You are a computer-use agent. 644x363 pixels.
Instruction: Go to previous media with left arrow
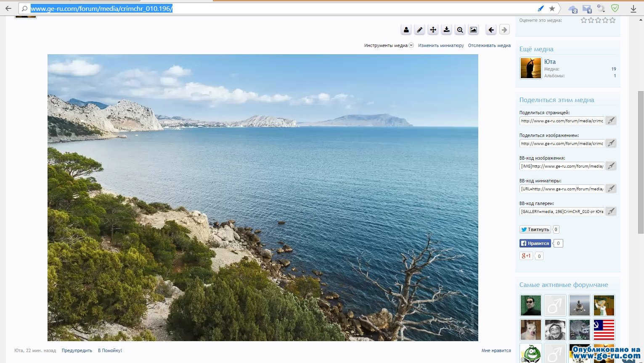point(491,29)
